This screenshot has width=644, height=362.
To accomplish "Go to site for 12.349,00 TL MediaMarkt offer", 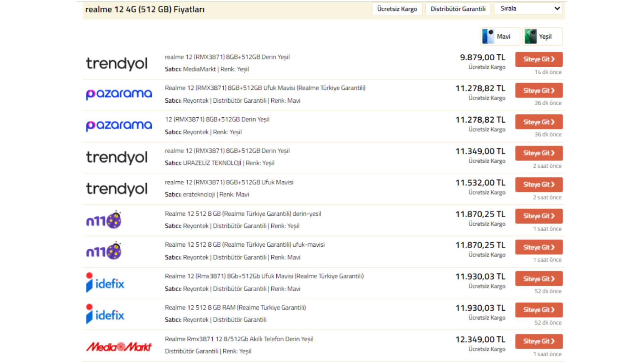I will coord(539,342).
